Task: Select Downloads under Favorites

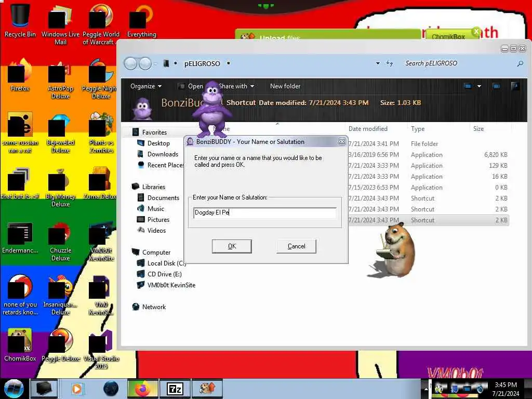Action: click(163, 154)
